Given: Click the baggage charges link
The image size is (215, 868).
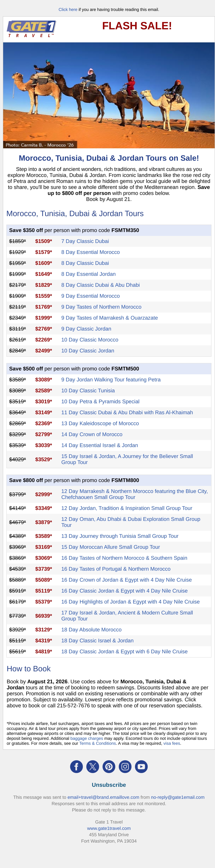Looking at the screenshot, I should click(x=87, y=738).
